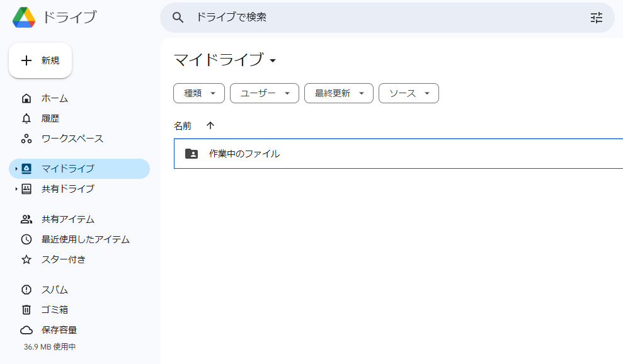The width and height of the screenshot is (623, 364).
Task: Click the Google Drive logo icon
Action: [24, 18]
